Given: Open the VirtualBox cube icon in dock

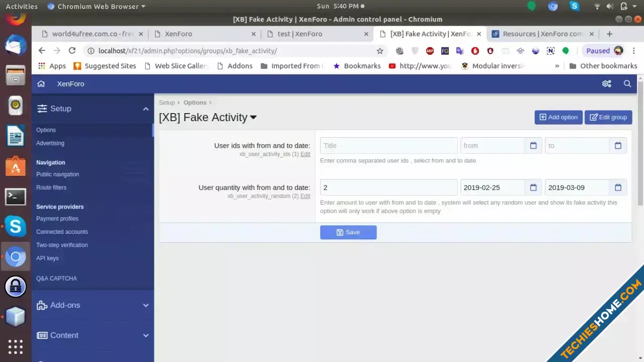Looking at the screenshot, I should 16,317.
